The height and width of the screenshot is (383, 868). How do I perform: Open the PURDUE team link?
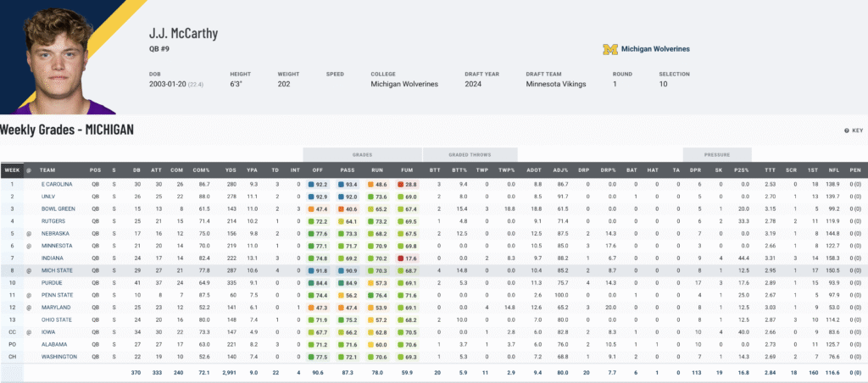(x=51, y=283)
